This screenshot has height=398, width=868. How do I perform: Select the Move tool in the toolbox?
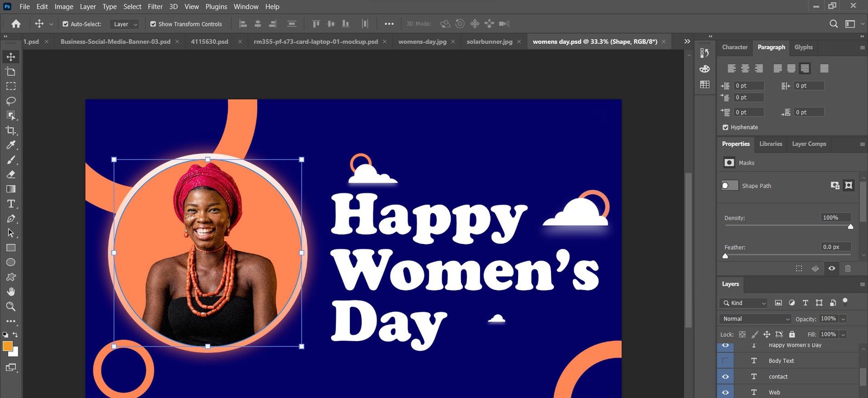click(x=11, y=57)
